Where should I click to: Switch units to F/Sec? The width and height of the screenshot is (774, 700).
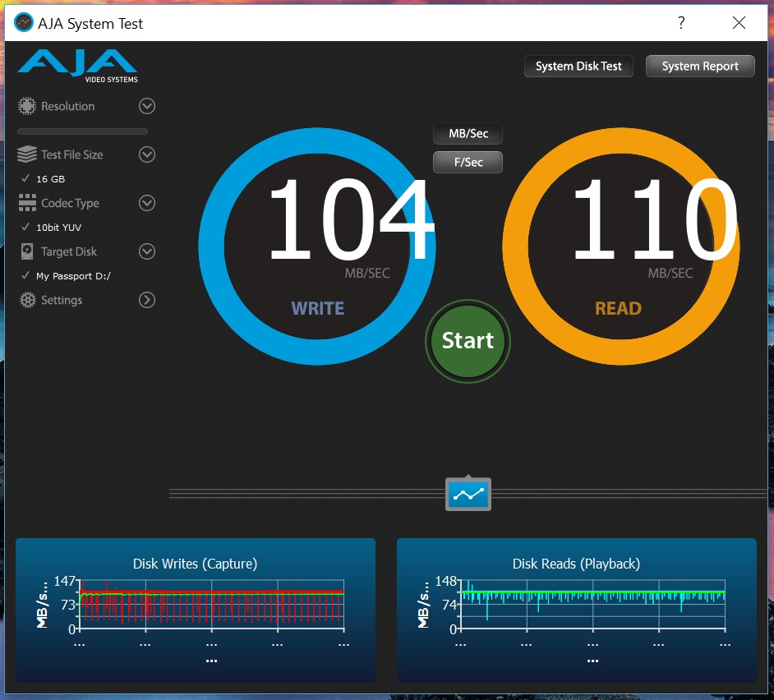click(x=468, y=162)
